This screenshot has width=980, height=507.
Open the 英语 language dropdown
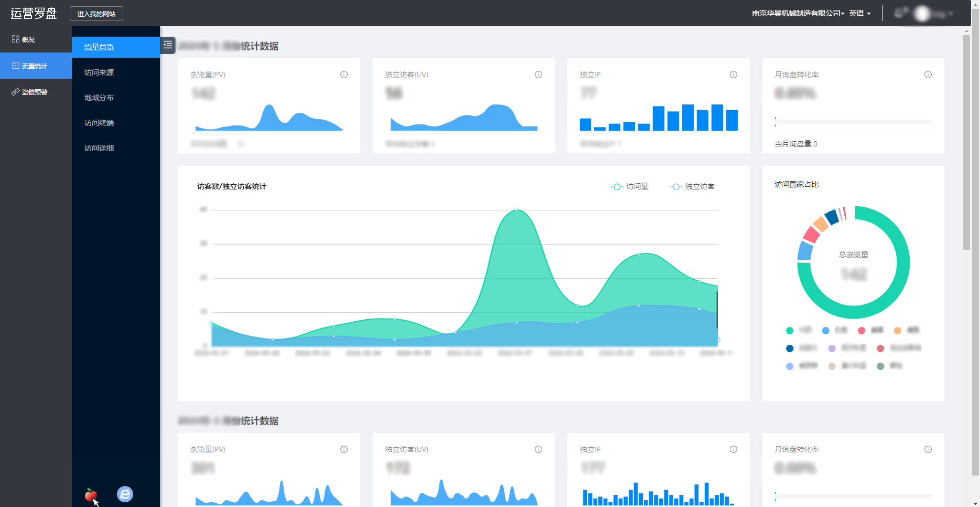click(x=859, y=13)
